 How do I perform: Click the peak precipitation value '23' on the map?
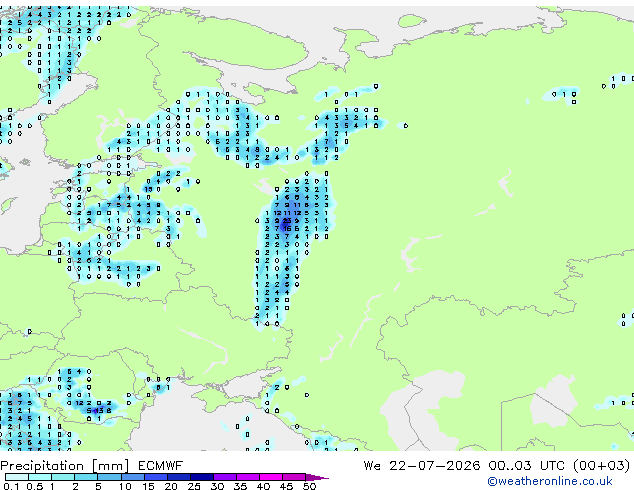287,221
